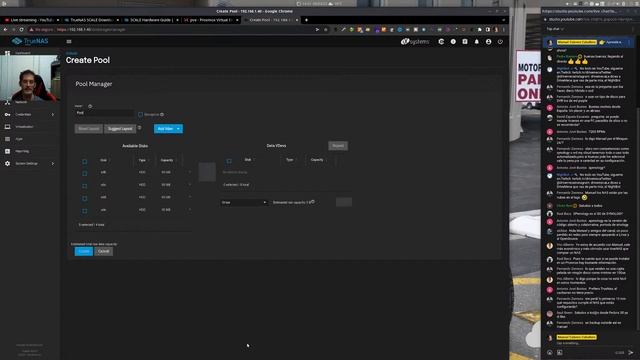
Task: Click the TrueCommand icon right of the iXsystems logo
Action: pyautogui.click(x=441, y=42)
